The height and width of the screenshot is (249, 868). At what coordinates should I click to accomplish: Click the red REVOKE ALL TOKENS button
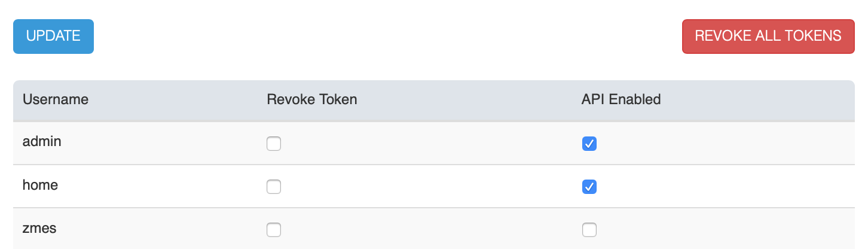[768, 36]
